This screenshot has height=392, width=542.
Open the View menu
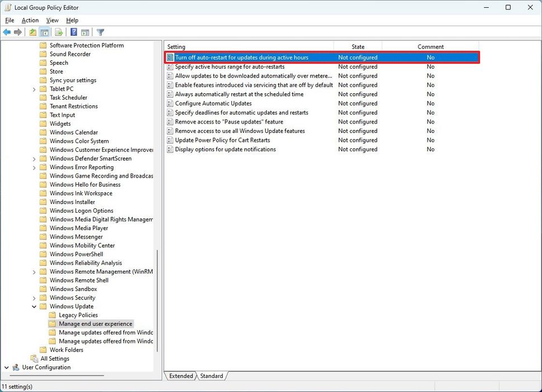52,20
